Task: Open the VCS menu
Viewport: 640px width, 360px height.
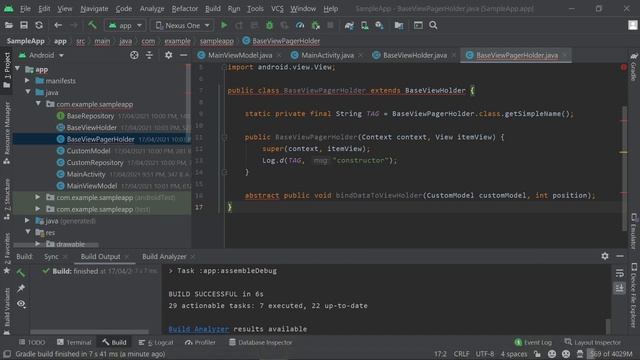Action: point(277,9)
